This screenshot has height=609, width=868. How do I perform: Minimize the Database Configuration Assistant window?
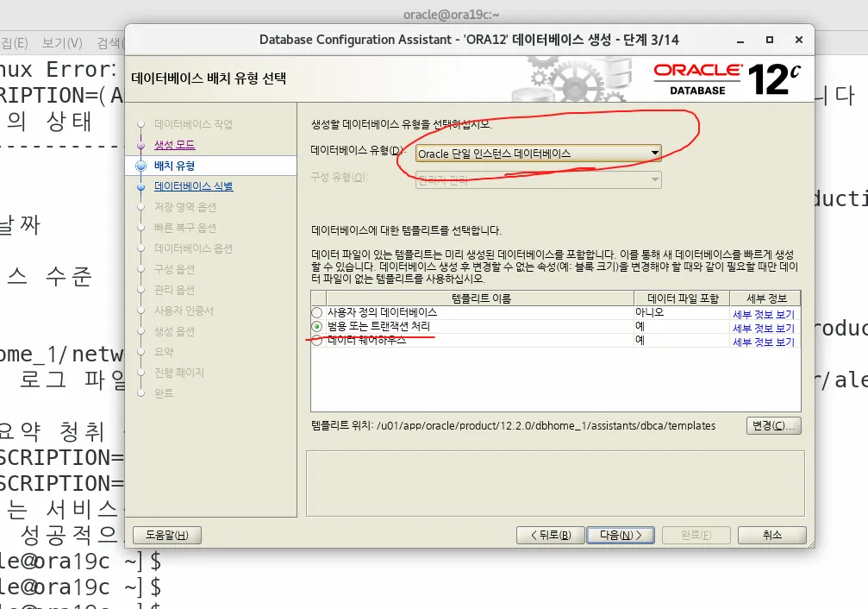[740, 40]
